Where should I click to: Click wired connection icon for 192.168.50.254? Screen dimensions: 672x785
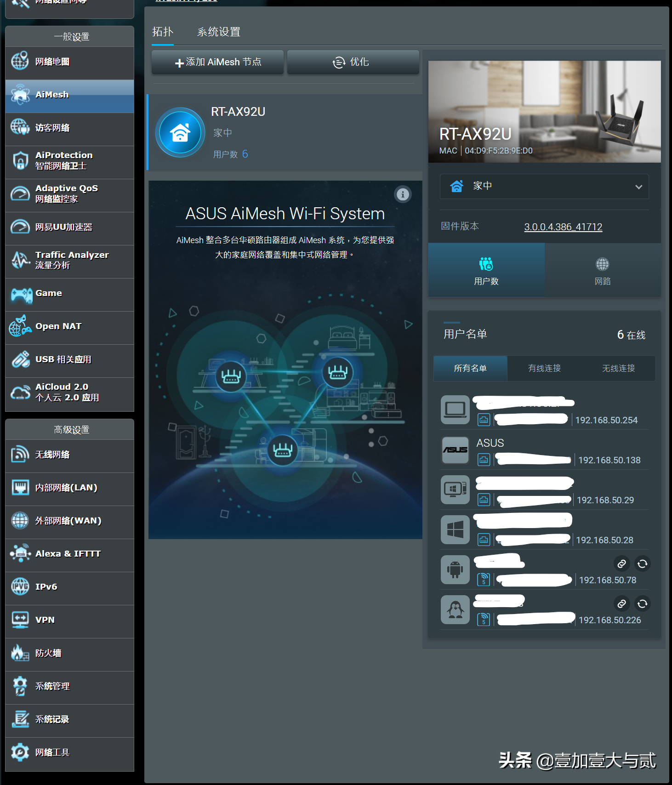pos(484,419)
